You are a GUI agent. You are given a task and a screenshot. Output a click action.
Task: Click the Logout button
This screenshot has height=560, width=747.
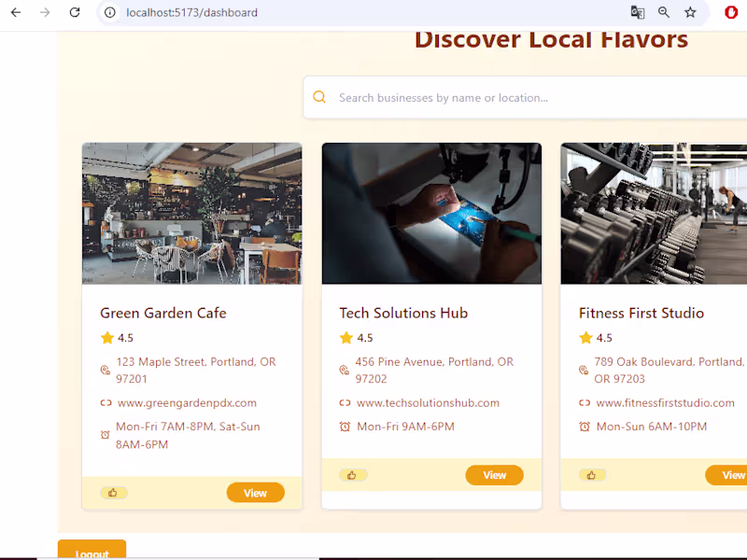pos(92,553)
